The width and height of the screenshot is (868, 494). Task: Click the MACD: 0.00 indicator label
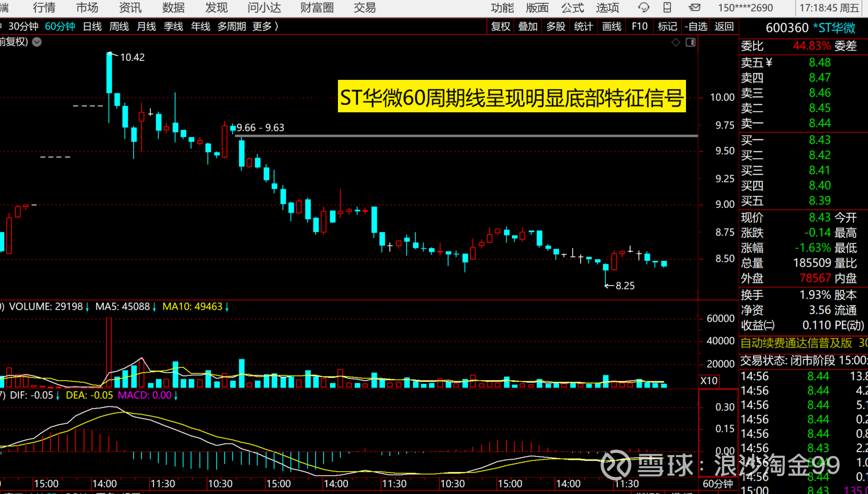click(x=145, y=396)
